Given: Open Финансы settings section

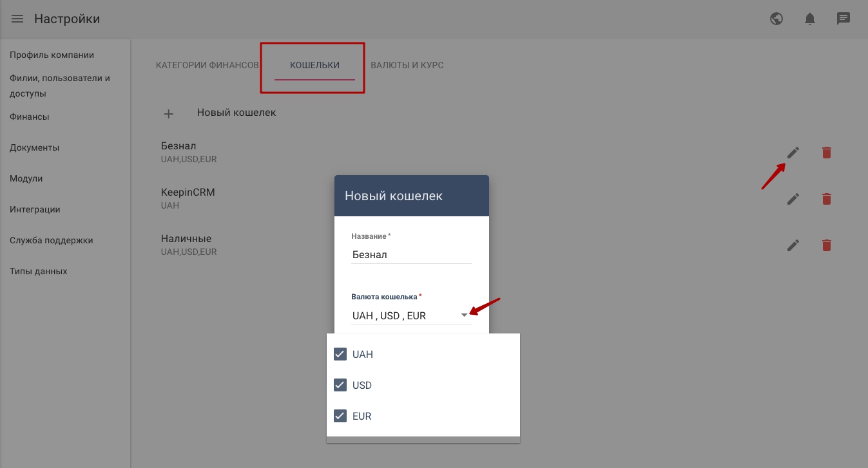Looking at the screenshot, I should click(30, 117).
